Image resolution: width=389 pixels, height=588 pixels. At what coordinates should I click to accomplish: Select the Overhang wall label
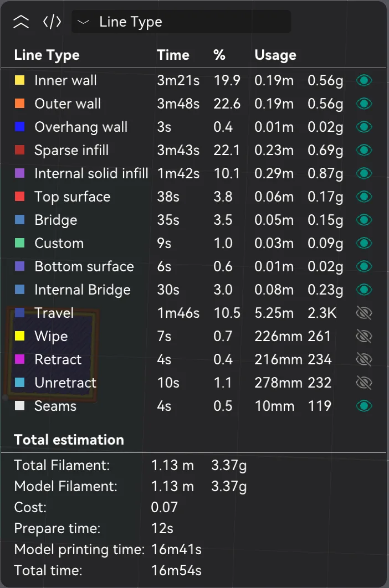(x=81, y=127)
